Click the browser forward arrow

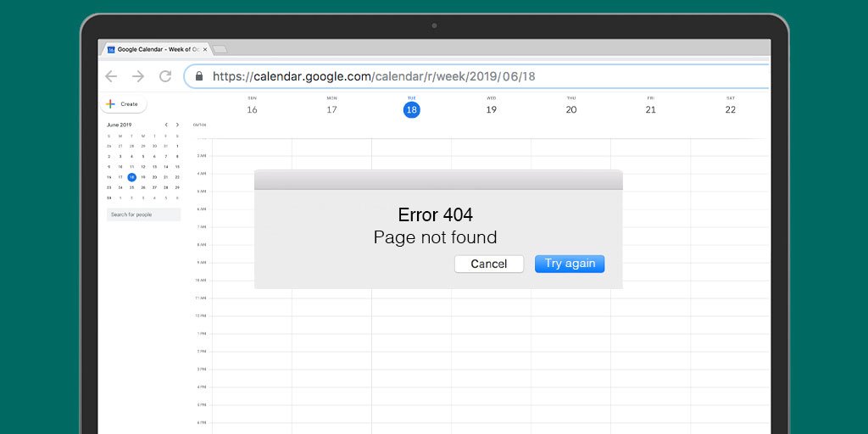[x=138, y=76]
